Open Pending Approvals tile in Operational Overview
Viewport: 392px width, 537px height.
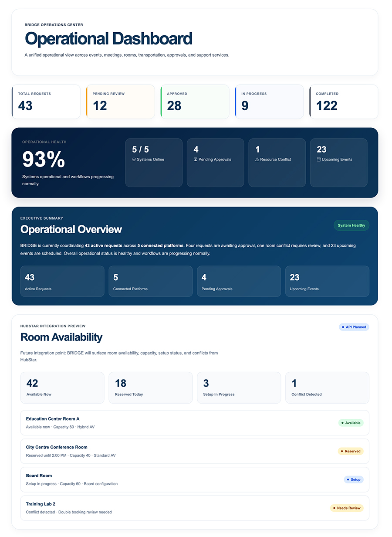coord(239,281)
